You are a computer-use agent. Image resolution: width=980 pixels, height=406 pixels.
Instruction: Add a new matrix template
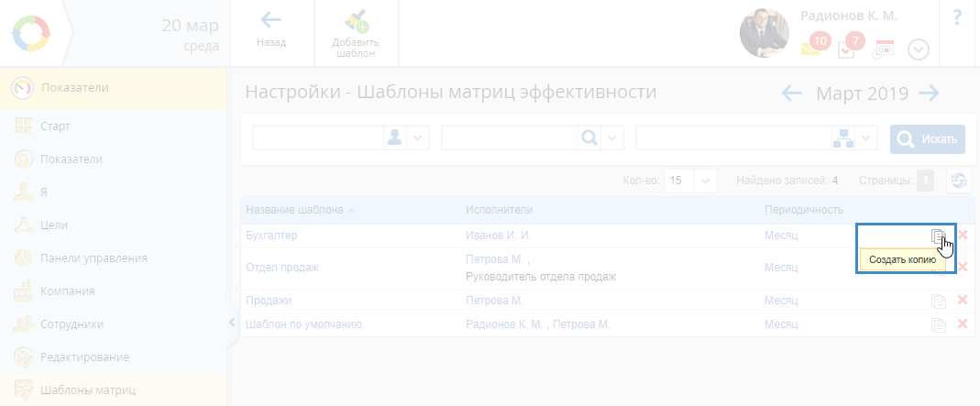coord(355,34)
